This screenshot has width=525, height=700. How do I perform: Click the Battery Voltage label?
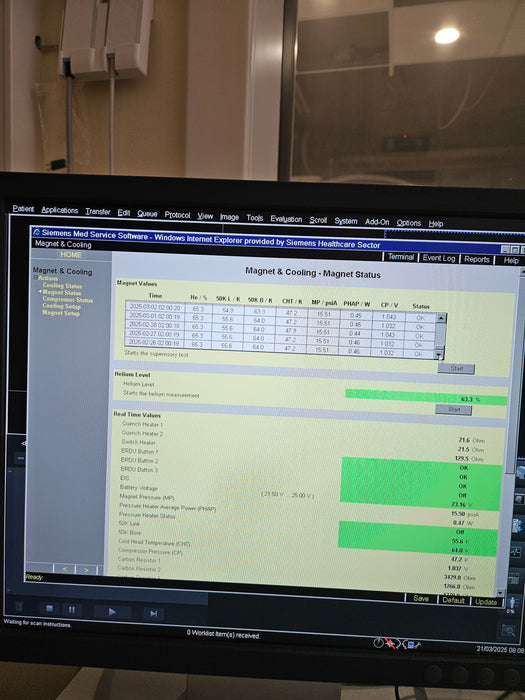[139, 488]
